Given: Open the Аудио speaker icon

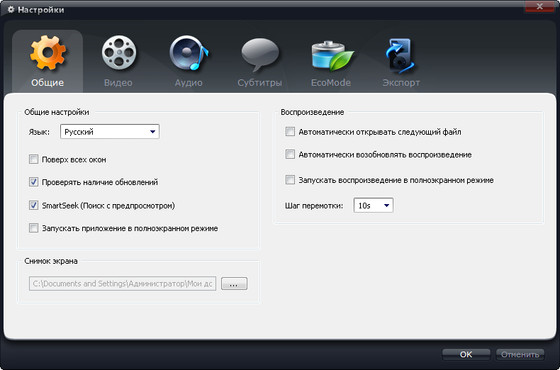Looking at the screenshot, I should pyautogui.click(x=189, y=53).
